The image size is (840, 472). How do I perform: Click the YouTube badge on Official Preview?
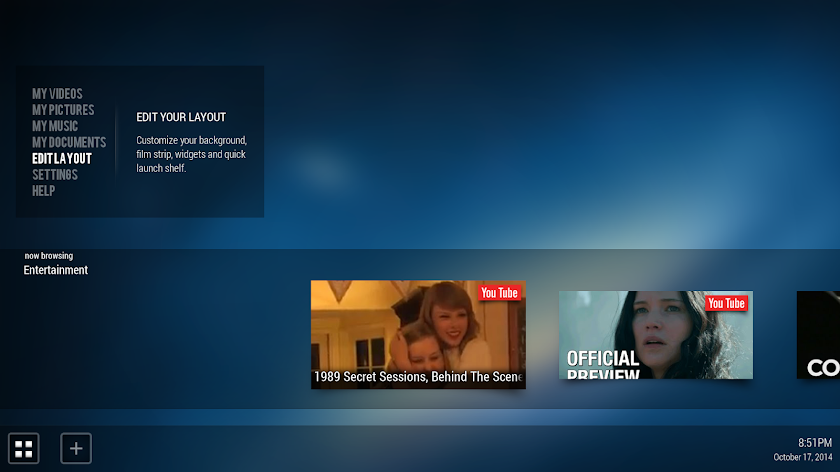pyautogui.click(x=726, y=303)
